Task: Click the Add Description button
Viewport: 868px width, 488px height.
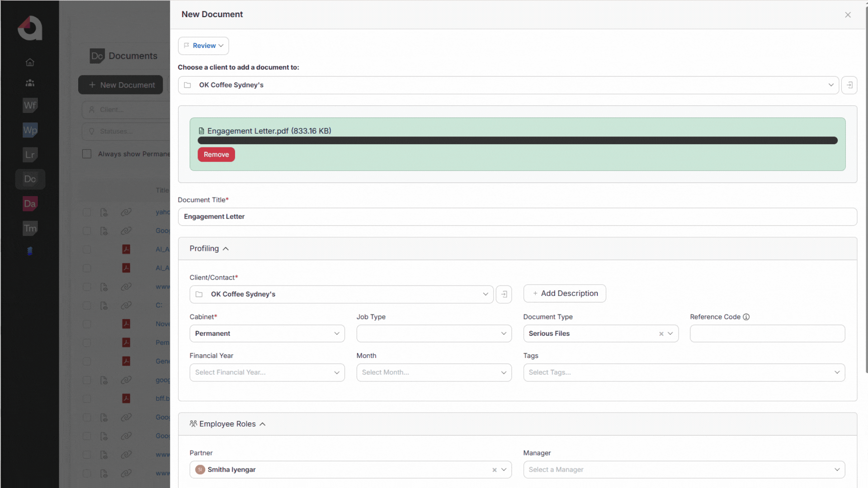Action: (564, 293)
